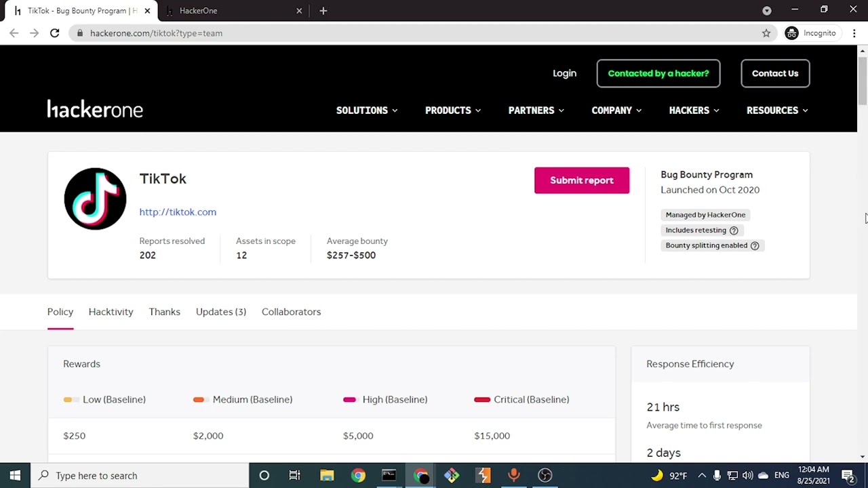Open Task View in the taskbar
Image resolution: width=868 pixels, height=488 pixels.
click(295, 476)
